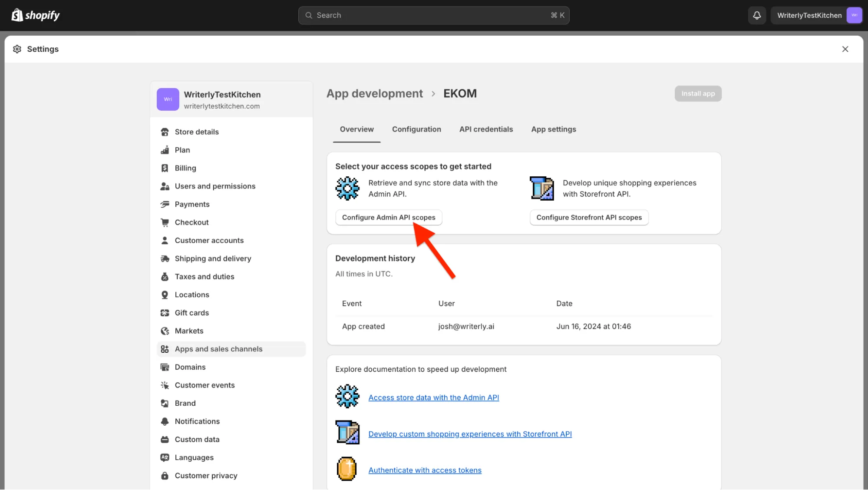This screenshot has width=868, height=490.
Task: Click the Shopify logo
Action: tap(36, 15)
